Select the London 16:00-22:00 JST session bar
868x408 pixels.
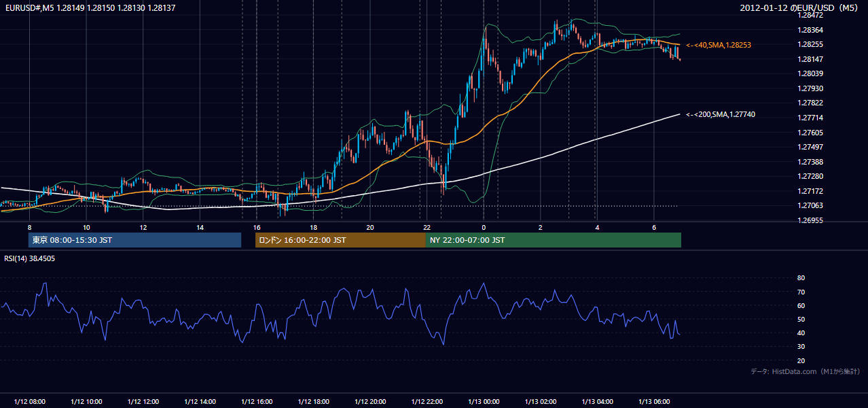coord(340,240)
